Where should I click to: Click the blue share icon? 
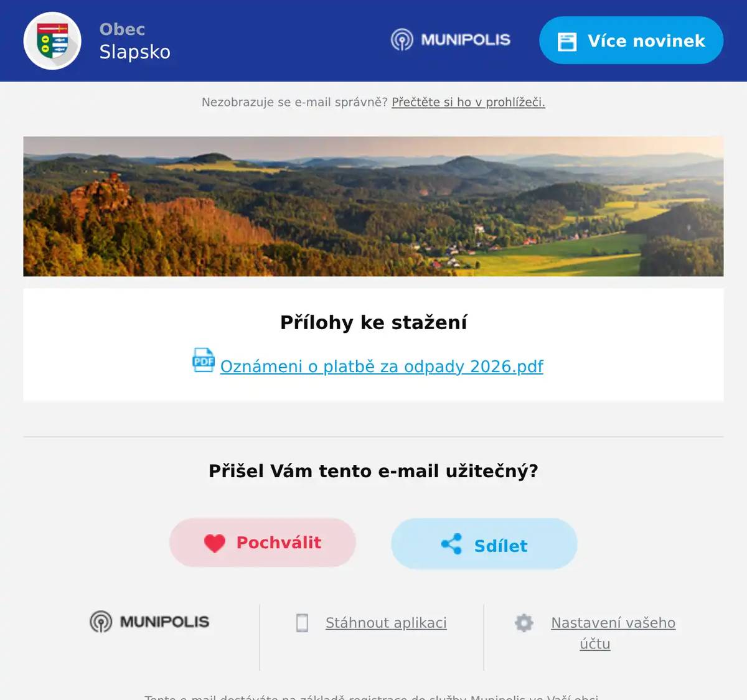pyautogui.click(x=451, y=544)
